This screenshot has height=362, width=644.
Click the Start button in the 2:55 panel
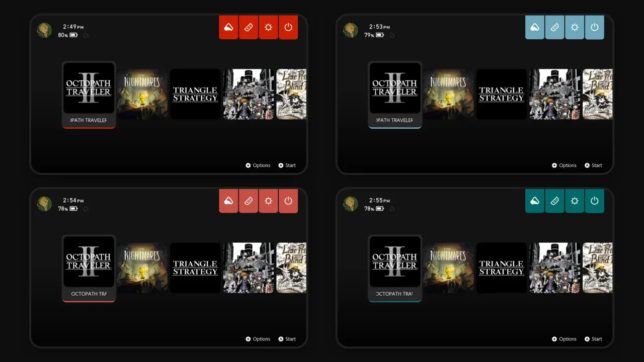click(x=593, y=339)
